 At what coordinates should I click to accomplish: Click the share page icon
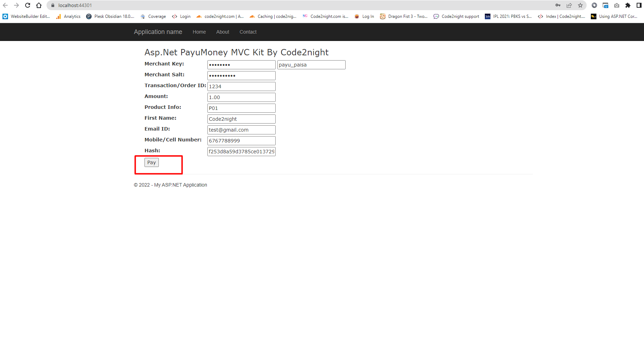[569, 5]
